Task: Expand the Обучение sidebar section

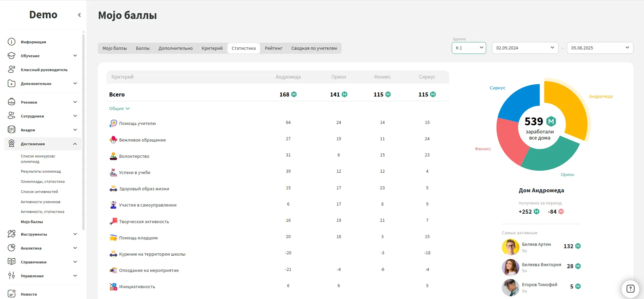Action: coord(75,56)
